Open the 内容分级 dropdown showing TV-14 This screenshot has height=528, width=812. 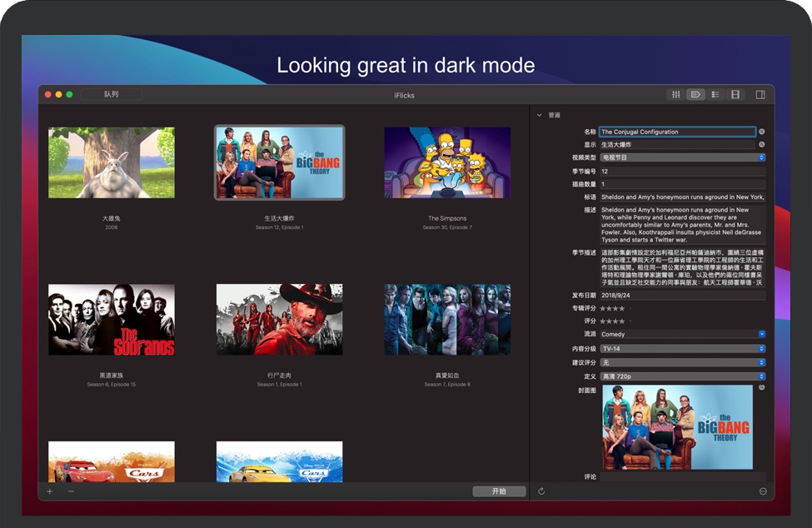click(x=681, y=349)
